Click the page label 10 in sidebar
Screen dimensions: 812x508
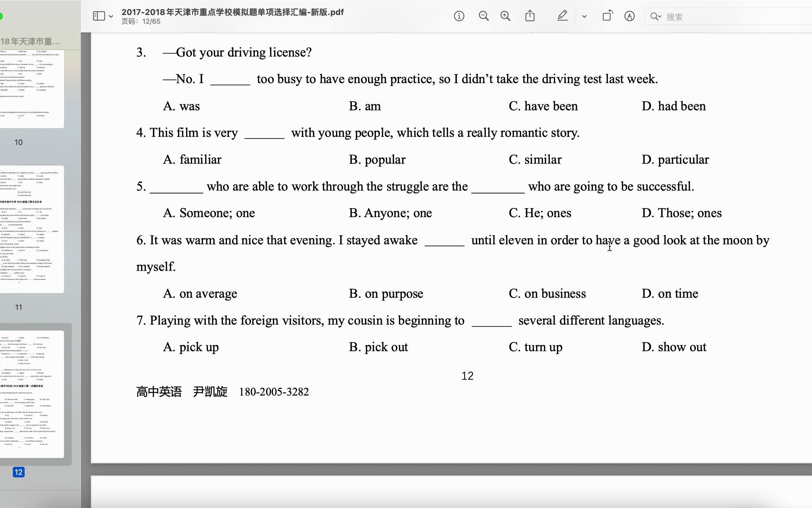point(18,142)
